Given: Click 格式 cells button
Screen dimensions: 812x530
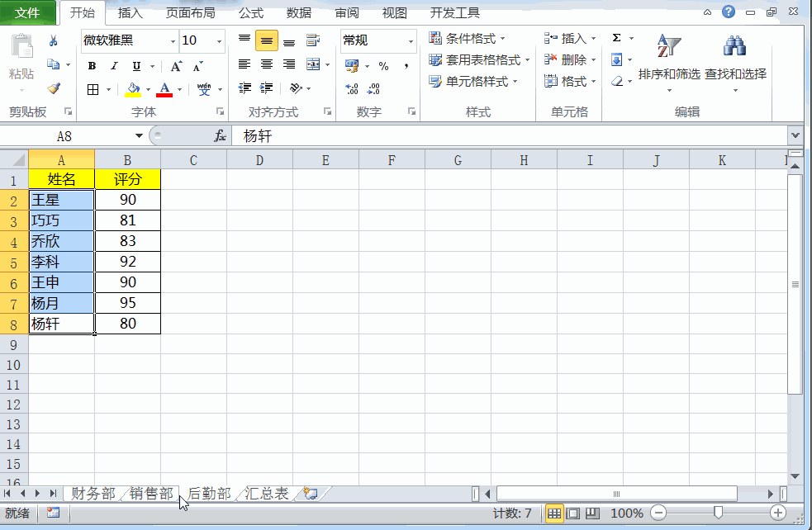Looking at the screenshot, I should click(570, 81).
